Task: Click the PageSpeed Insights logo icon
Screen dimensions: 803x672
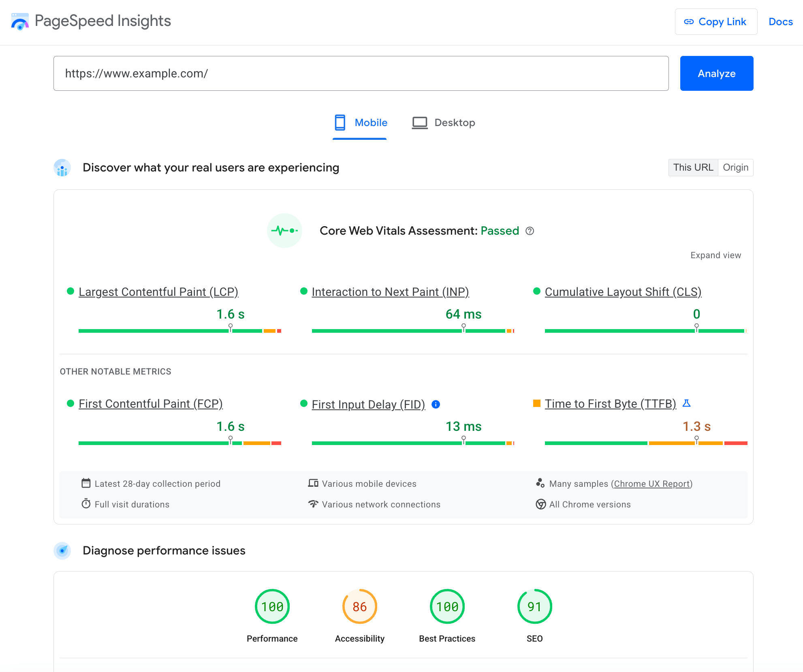Action: click(20, 21)
